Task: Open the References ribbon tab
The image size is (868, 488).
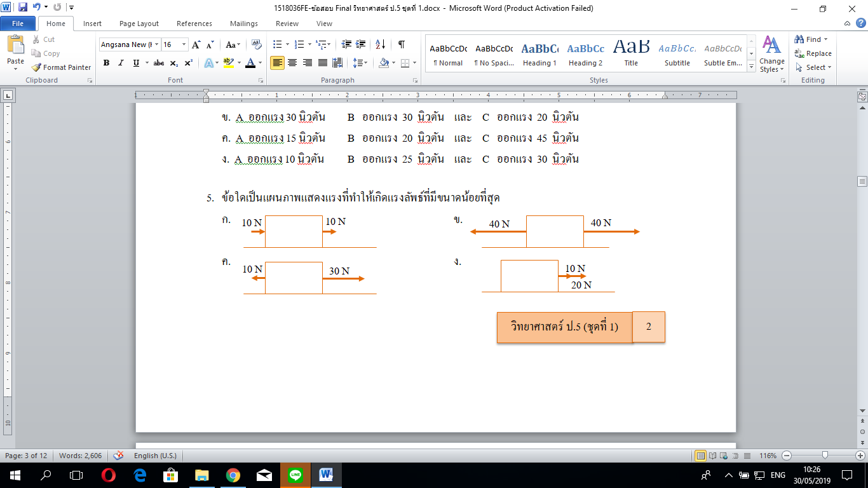Action: pyautogui.click(x=194, y=24)
